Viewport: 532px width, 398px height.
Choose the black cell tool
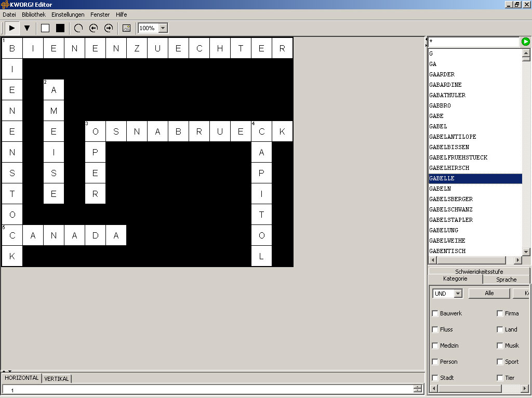tap(60, 28)
